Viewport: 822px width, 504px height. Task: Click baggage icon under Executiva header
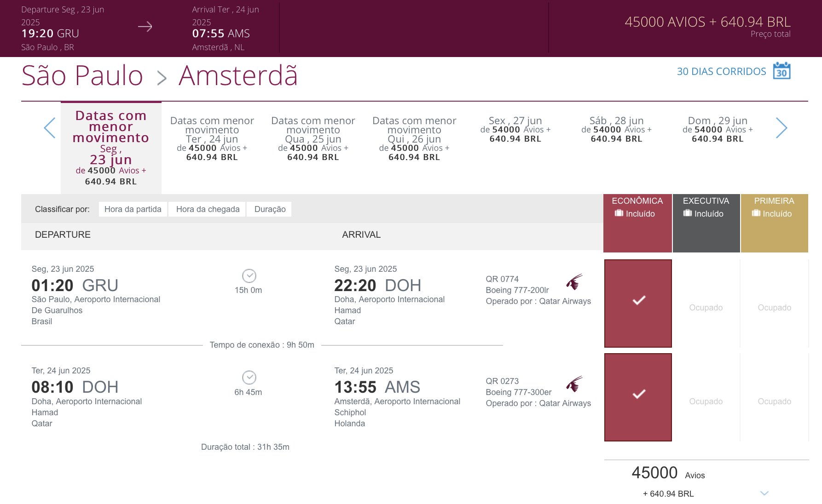pyautogui.click(x=688, y=213)
